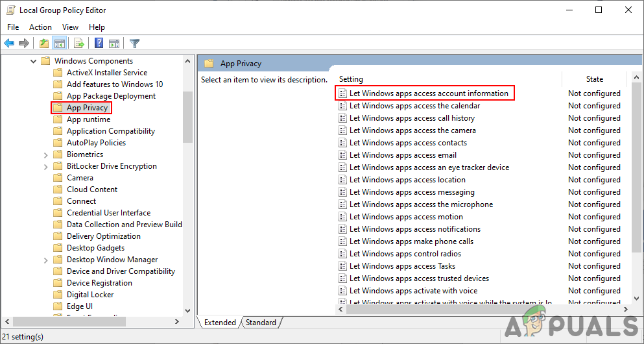Viewport: 644px width, 344px height.
Task: Click the tree pane horizontal scrollbar
Action: (x=91, y=322)
